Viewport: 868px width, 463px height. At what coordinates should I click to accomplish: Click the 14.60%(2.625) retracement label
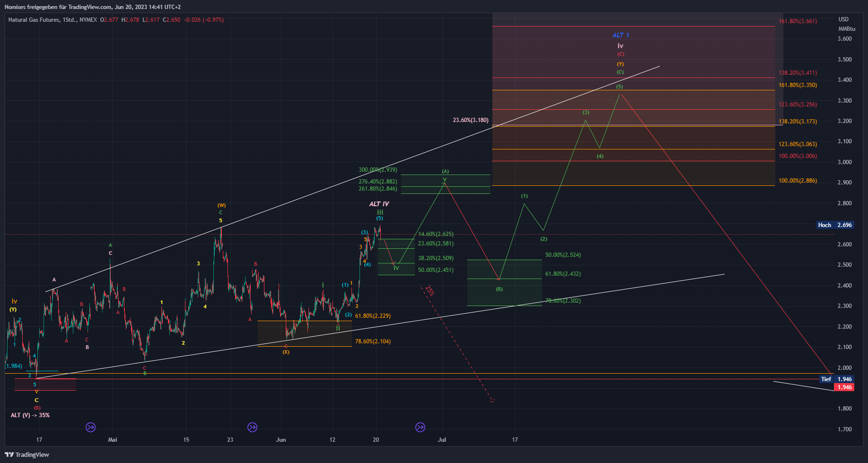[436, 234]
